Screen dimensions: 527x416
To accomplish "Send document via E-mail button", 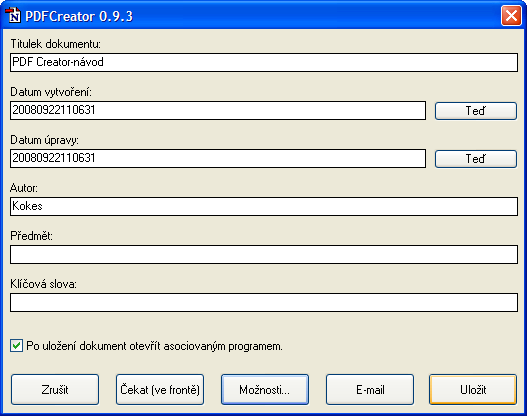I will coord(370,389).
